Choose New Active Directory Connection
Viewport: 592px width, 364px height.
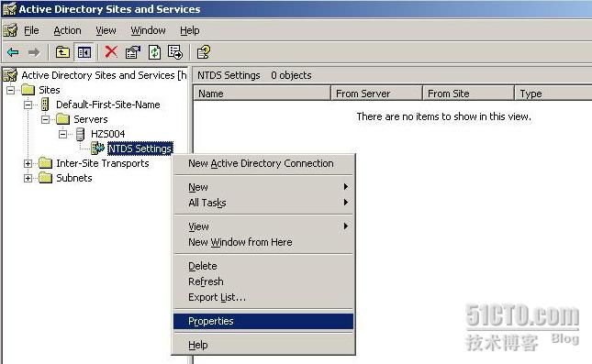(263, 163)
